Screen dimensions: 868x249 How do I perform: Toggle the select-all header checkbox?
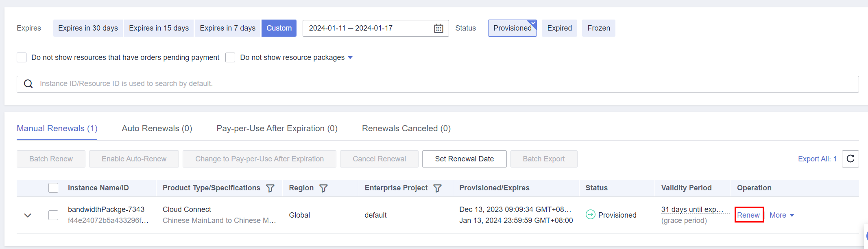[x=53, y=188]
